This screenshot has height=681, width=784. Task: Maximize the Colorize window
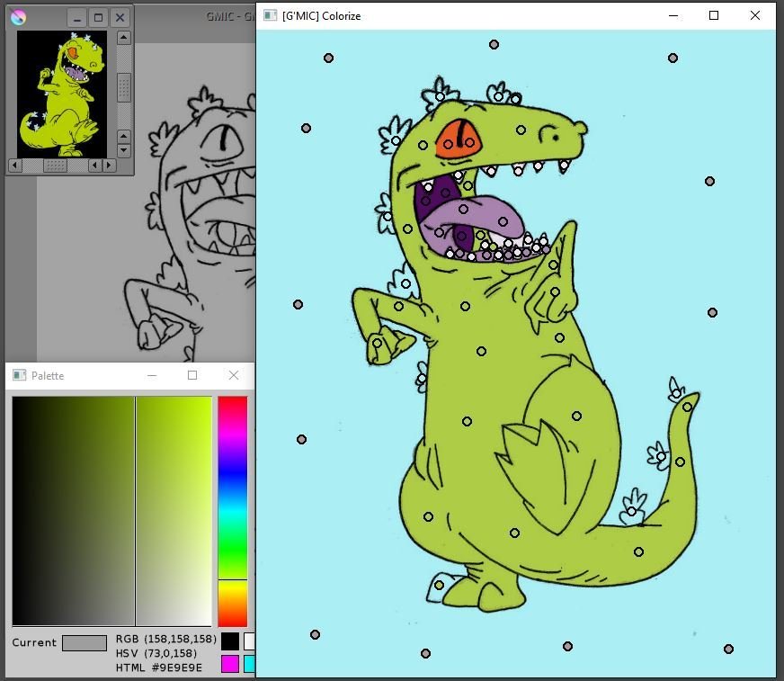tap(714, 15)
